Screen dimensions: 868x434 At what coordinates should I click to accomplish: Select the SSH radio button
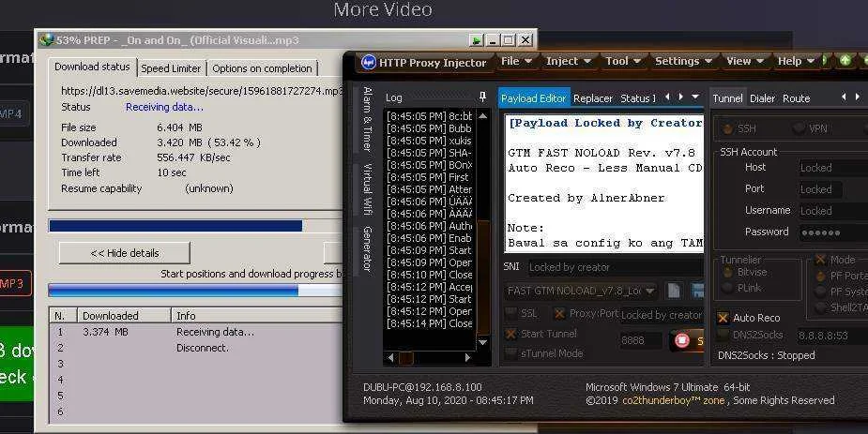[728, 128]
